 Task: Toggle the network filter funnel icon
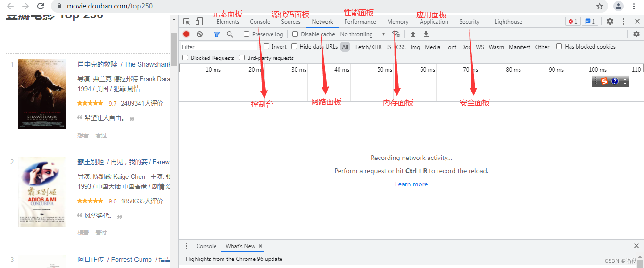[217, 34]
